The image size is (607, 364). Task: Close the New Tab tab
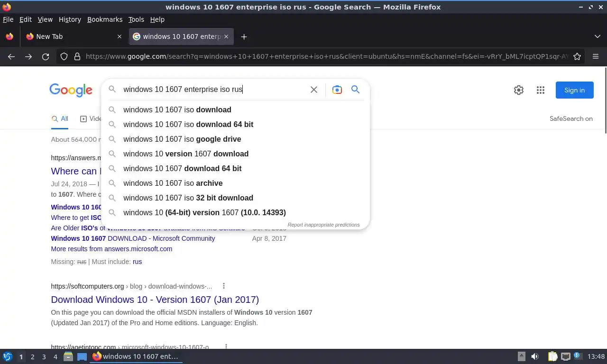click(120, 36)
